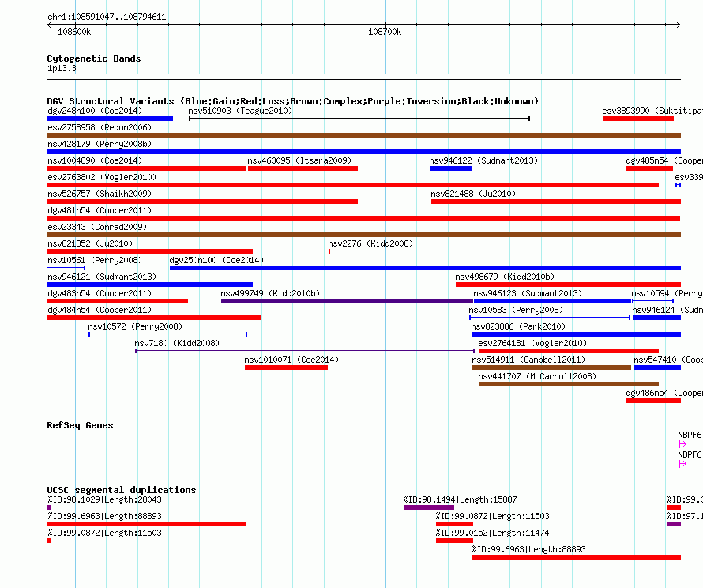Select nsv1004890 (Coe2014) red bar
Screen dimensions: 703x588
click(x=147, y=168)
